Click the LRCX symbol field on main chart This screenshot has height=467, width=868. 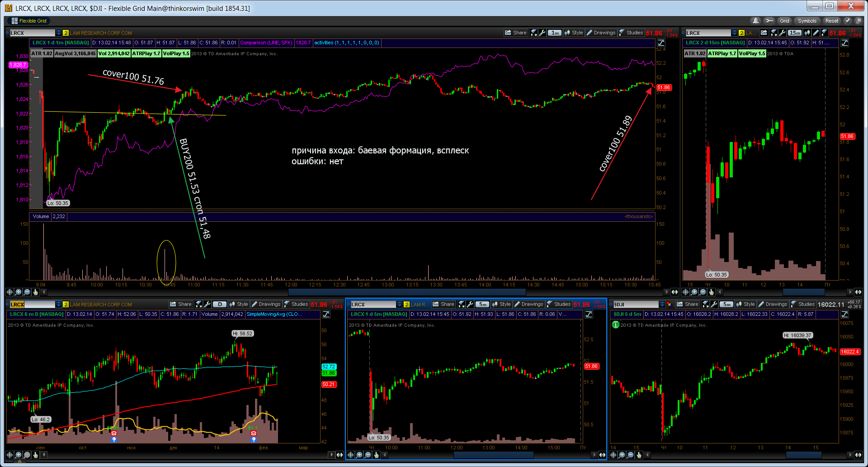pos(32,33)
